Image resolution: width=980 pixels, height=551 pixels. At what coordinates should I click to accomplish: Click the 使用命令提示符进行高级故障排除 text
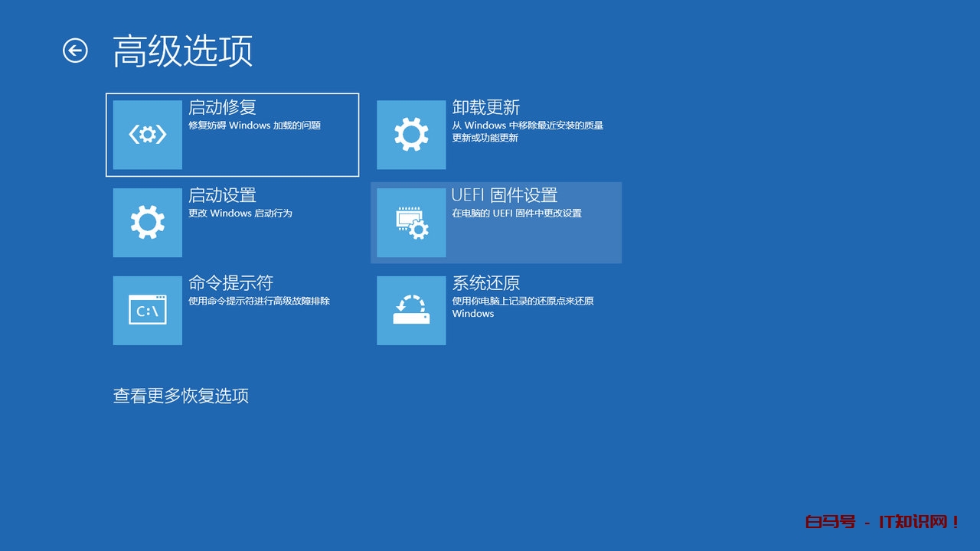[260, 301]
